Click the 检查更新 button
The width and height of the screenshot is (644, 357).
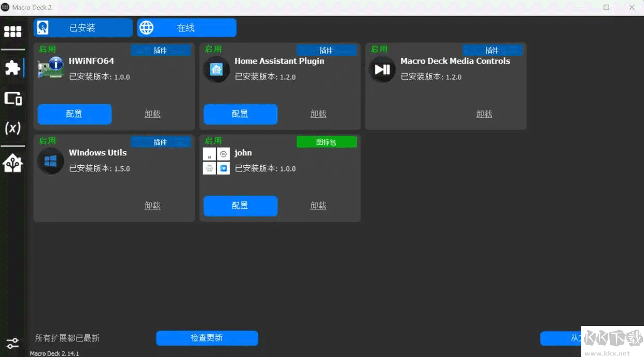pos(207,338)
